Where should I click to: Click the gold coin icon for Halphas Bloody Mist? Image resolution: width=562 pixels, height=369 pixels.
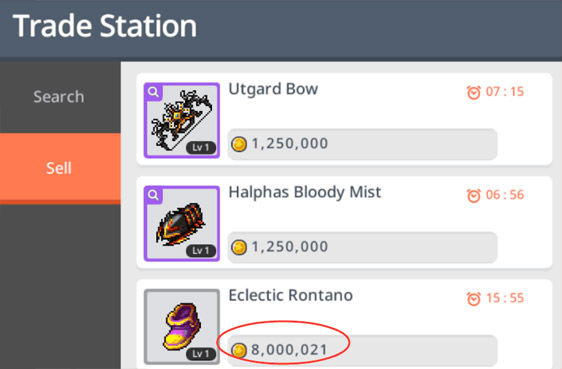pos(239,247)
